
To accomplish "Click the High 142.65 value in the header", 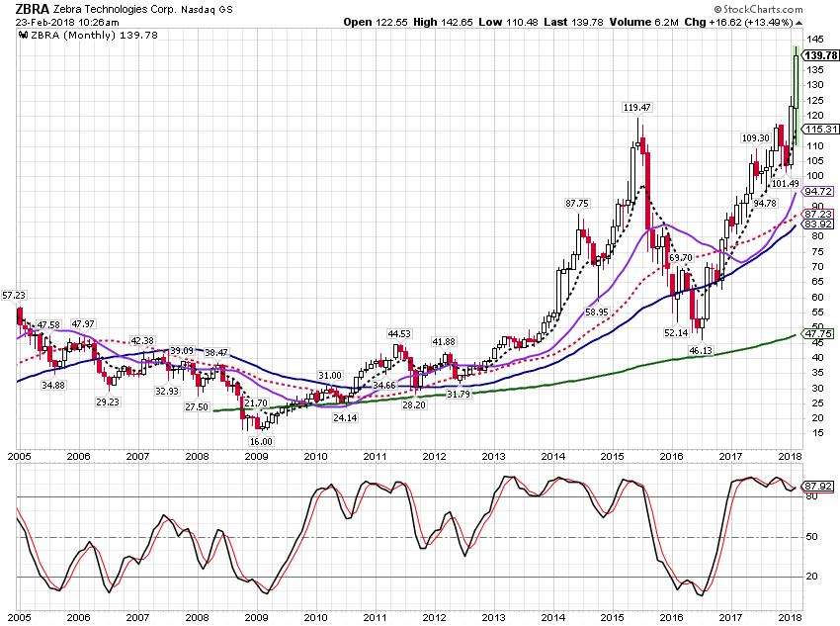I will click(x=443, y=23).
